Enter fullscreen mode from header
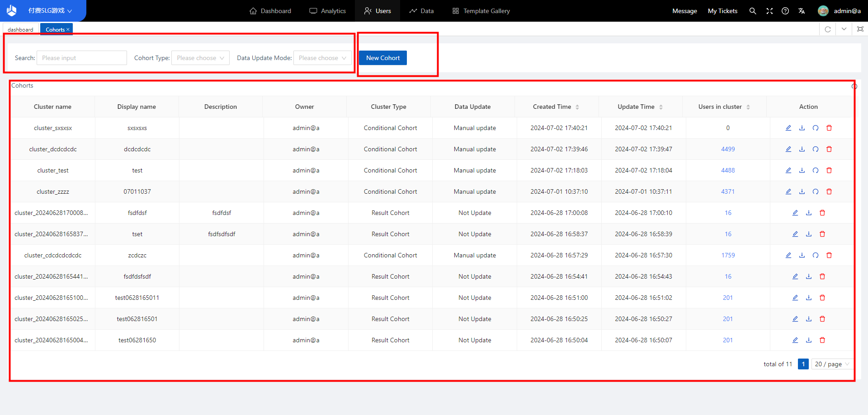Viewport: 868px width, 415px height. pos(769,11)
